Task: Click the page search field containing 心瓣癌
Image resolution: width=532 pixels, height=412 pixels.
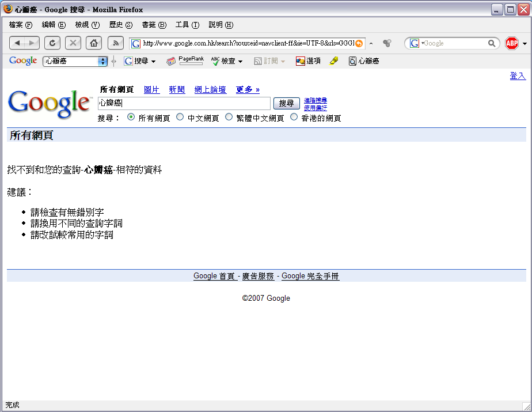Action: coord(184,103)
